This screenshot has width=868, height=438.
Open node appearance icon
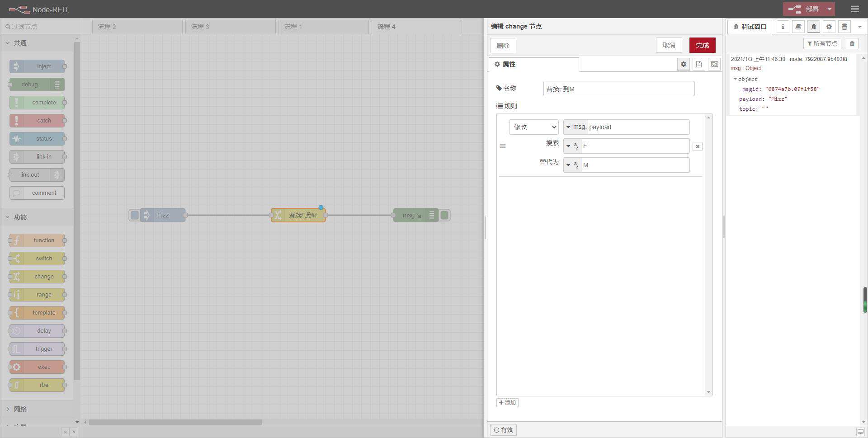(714, 64)
